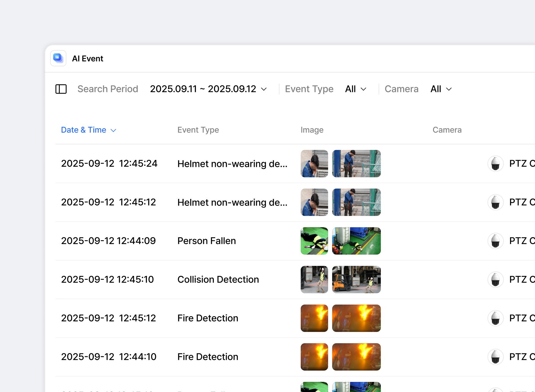The image size is (535, 392).
Task: Click PTZ camera icon in 12:45:24 helmet row
Action: [495, 164]
